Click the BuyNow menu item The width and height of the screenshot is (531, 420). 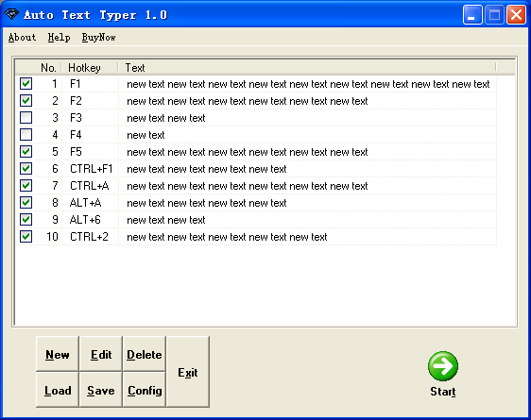(x=98, y=37)
